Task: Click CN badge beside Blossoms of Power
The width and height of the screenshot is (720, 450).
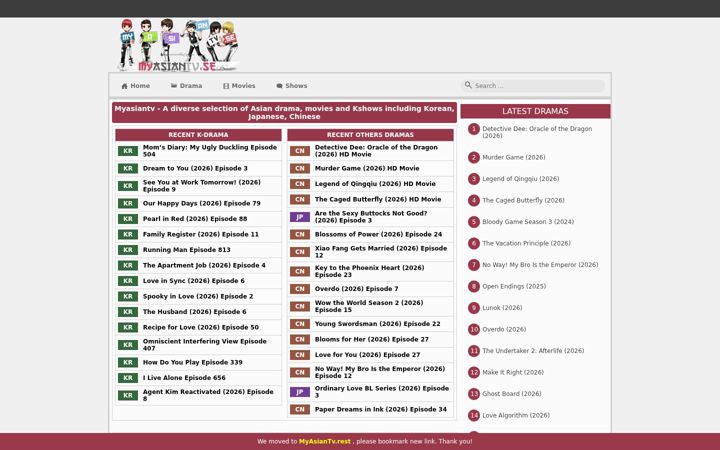Action: point(300,235)
